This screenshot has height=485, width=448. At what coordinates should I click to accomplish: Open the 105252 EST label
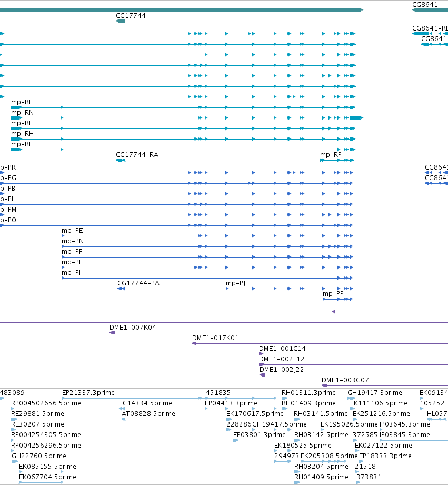432,403
